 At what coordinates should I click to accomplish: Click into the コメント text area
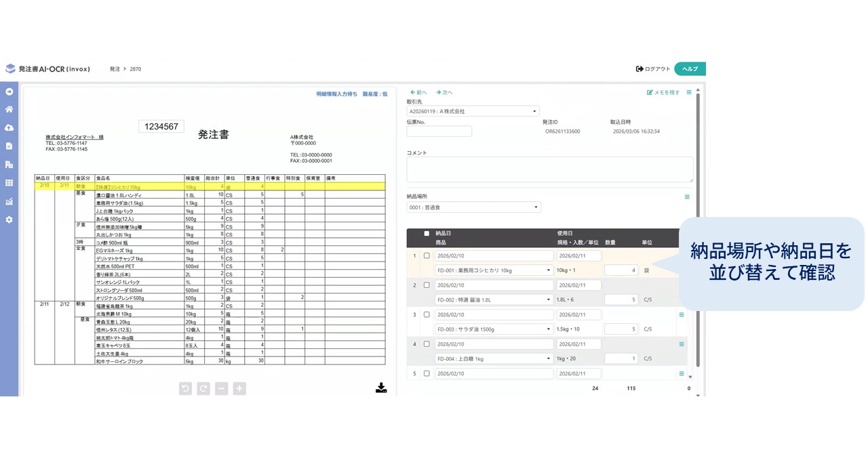pyautogui.click(x=549, y=169)
